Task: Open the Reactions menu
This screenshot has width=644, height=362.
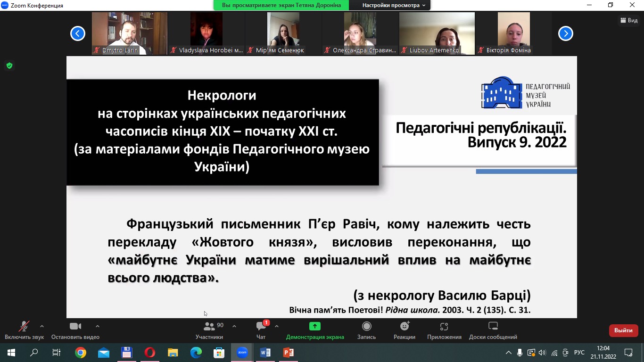Action: coord(405,327)
